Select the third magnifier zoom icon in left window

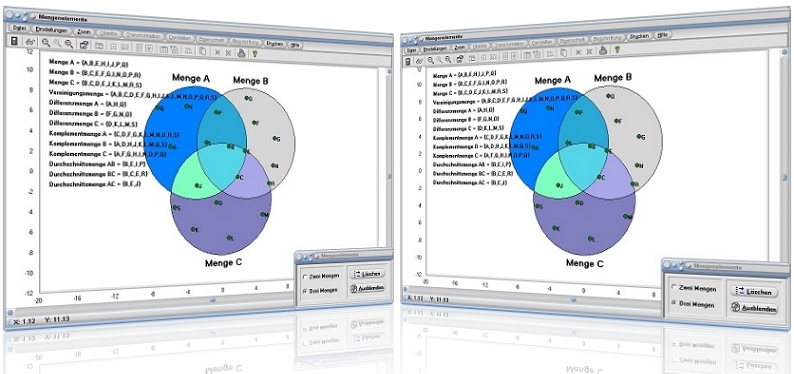69,45
